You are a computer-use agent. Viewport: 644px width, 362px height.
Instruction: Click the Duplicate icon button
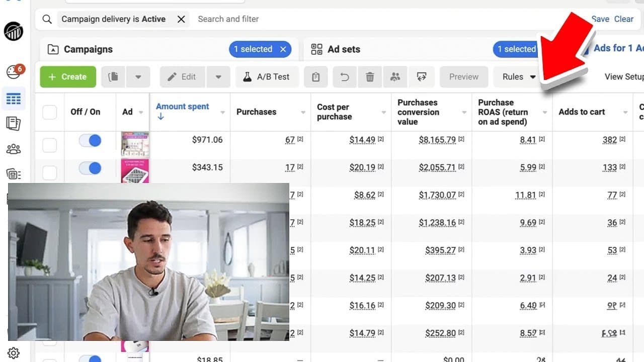pos(113,77)
